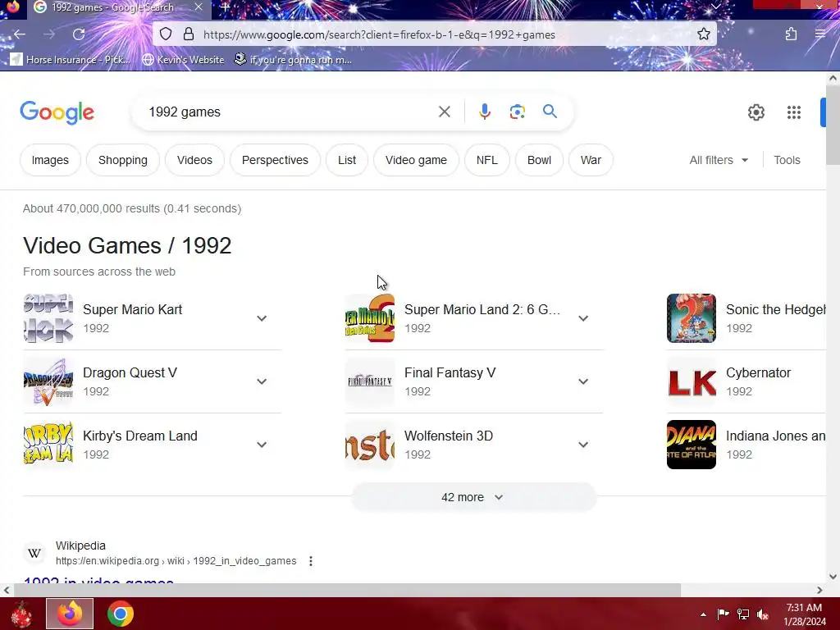
Task: Select the List filter chip
Action: tap(347, 160)
